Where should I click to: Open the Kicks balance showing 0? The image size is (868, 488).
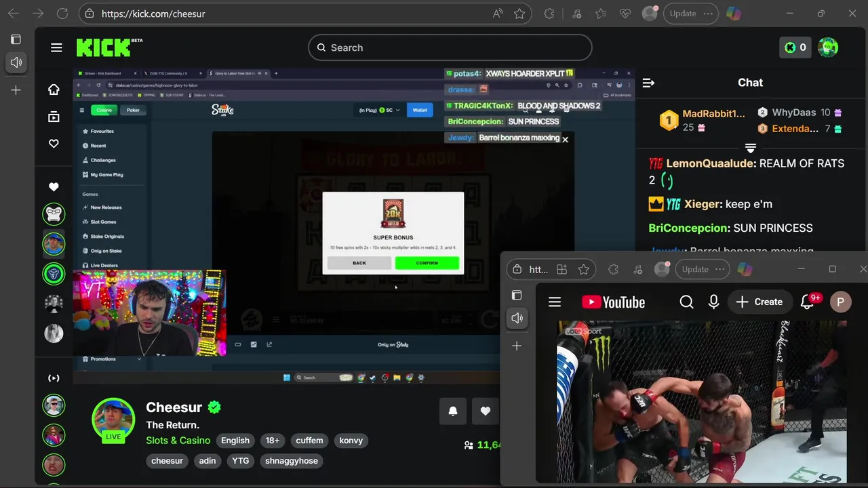[x=795, y=47]
